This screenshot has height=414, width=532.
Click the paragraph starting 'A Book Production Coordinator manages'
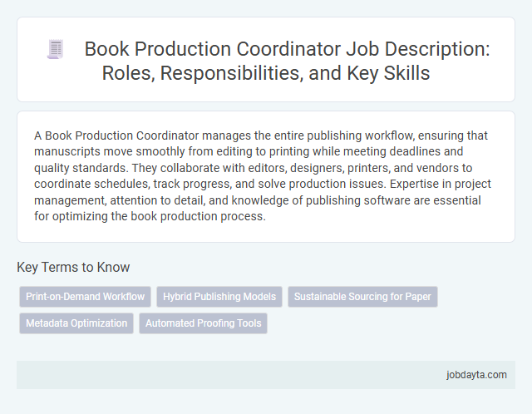263,175
